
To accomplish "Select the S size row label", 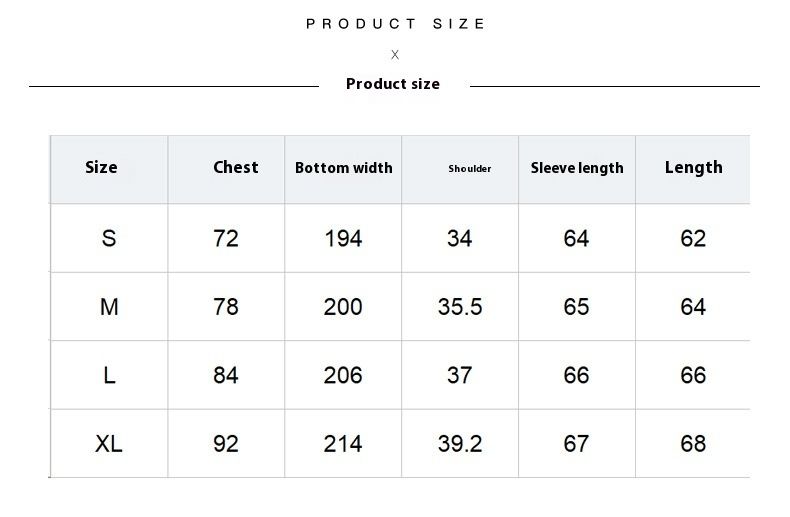I will click(x=109, y=238).
